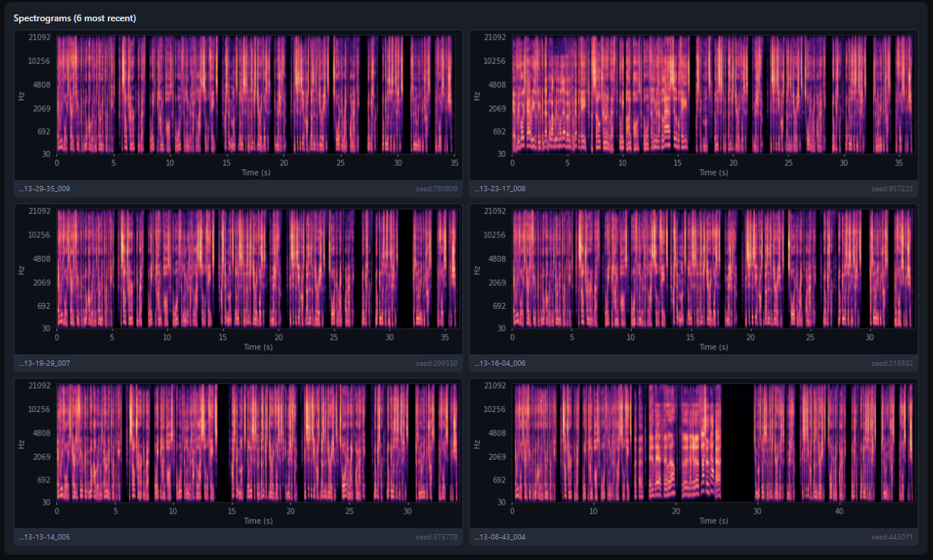
Task: Open the spectrogram image for ...13-29-35_009
Action: (x=257, y=99)
